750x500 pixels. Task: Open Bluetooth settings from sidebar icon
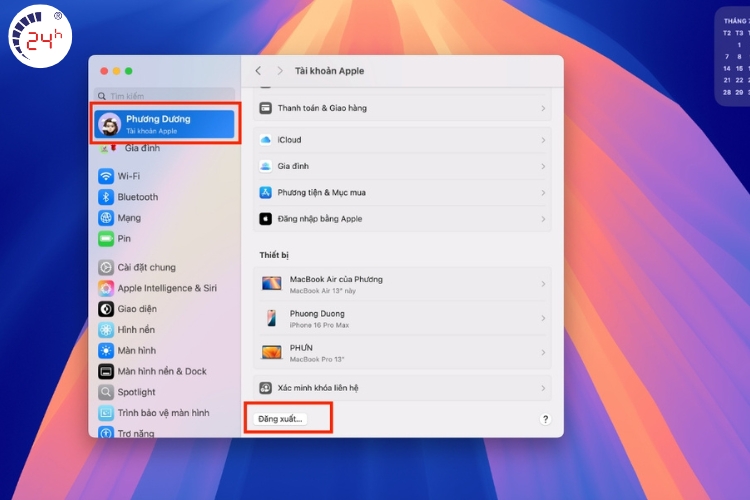[106, 197]
